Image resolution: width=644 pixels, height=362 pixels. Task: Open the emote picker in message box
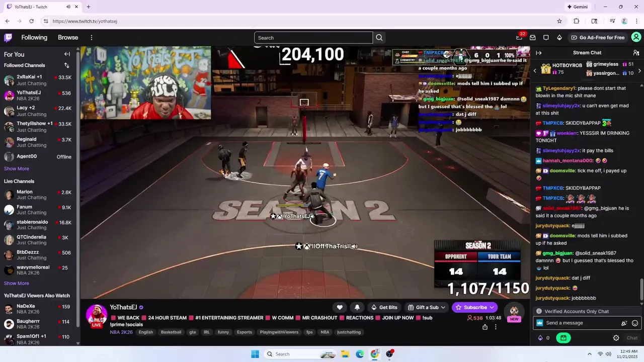click(x=635, y=323)
